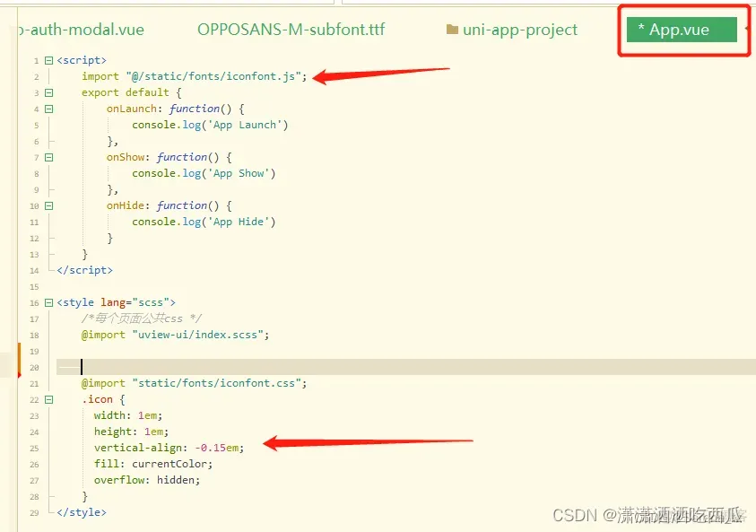Click the static/fonts/iconfont.css import line
The width and height of the screenshot is (756, 532).
[194, 383]
